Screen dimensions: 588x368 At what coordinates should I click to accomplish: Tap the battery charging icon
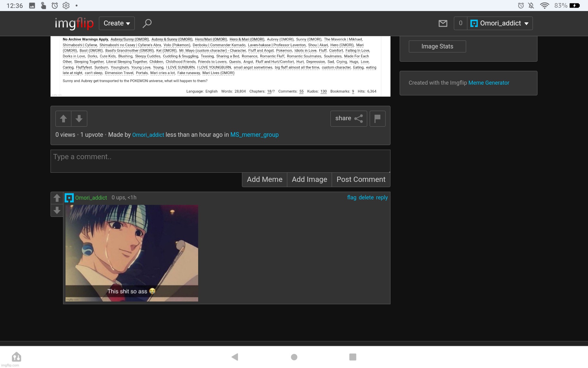tap(575, 6)
